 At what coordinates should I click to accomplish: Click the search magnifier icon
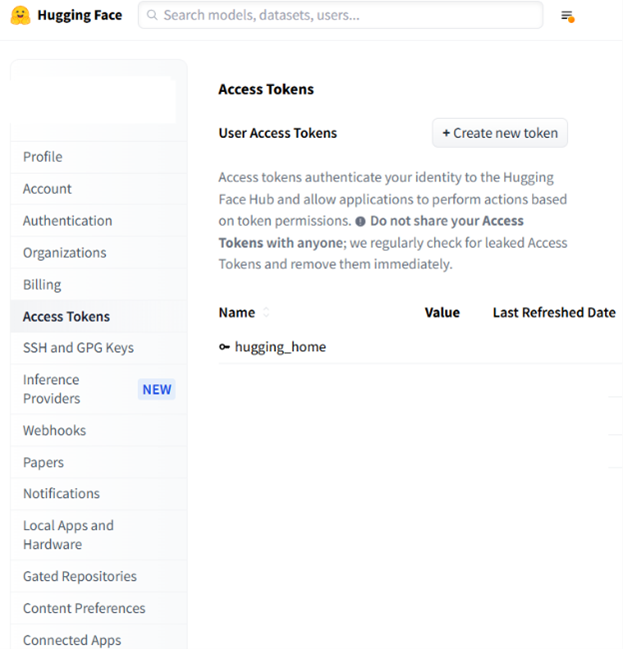[x=152, y=15]
